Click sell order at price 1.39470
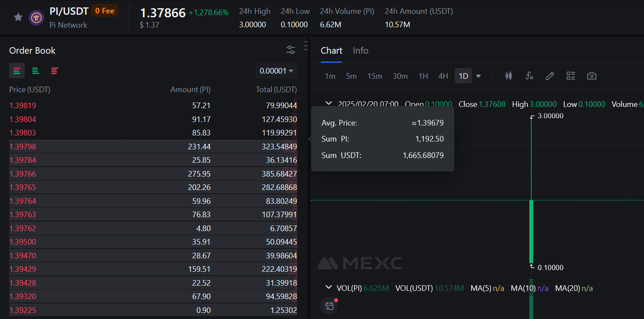The image size is (644, 319). click(x=153, y=256)
